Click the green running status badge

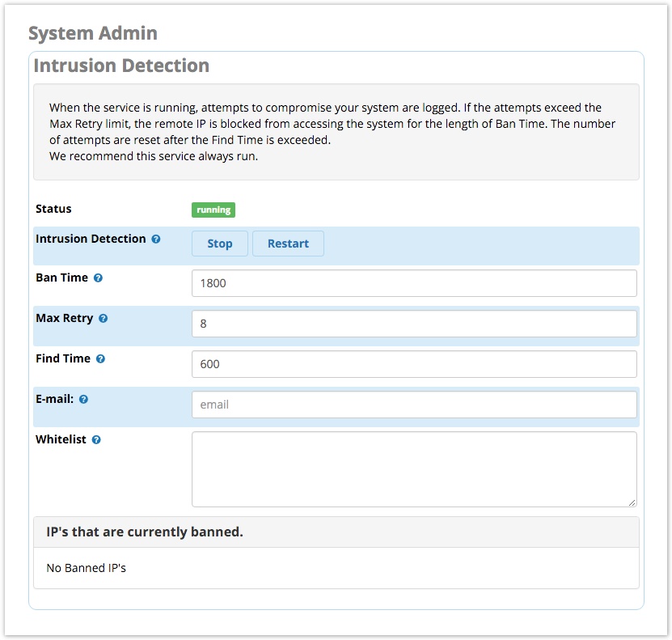pyautogui.click(x=213, y=210)
